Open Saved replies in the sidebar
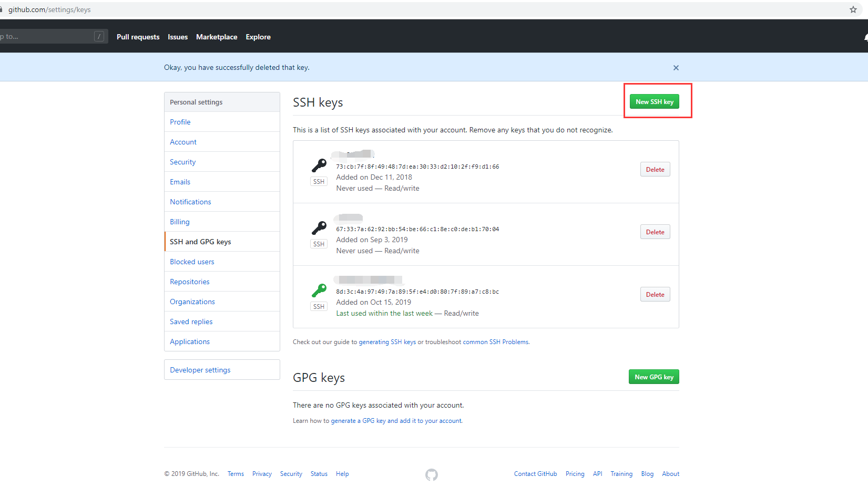Viewport: 868px width, 498px height. tap(222, 321)
